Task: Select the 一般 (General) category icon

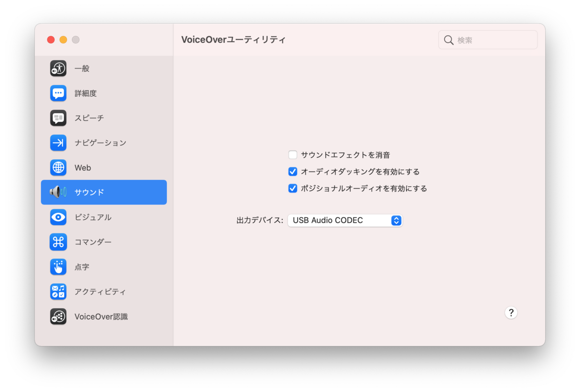Action: point(58,68)
